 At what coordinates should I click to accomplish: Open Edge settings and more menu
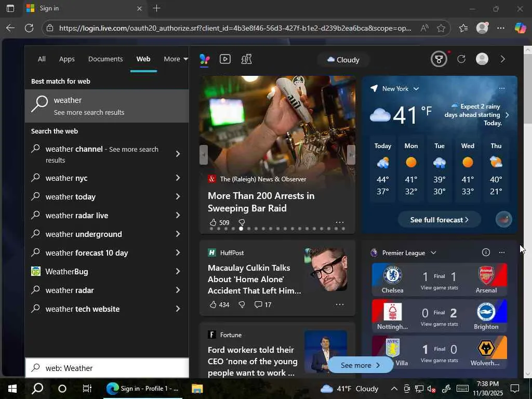point(501,28)
